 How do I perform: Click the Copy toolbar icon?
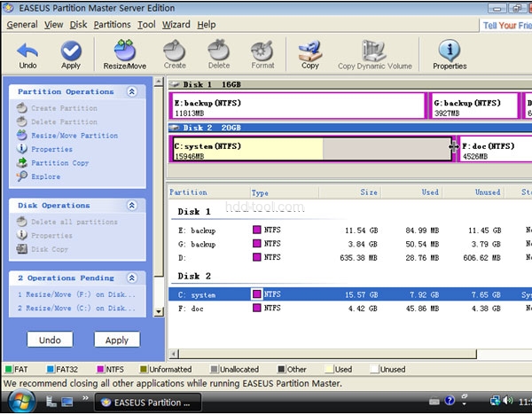(x=310, y=55)
